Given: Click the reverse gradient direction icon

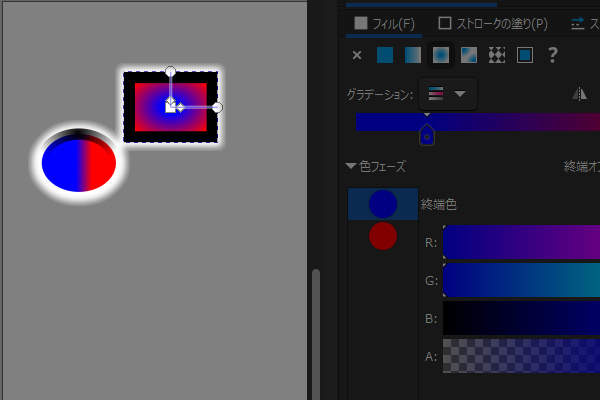Looking at the screenshot, I should (x=580, y=93).
